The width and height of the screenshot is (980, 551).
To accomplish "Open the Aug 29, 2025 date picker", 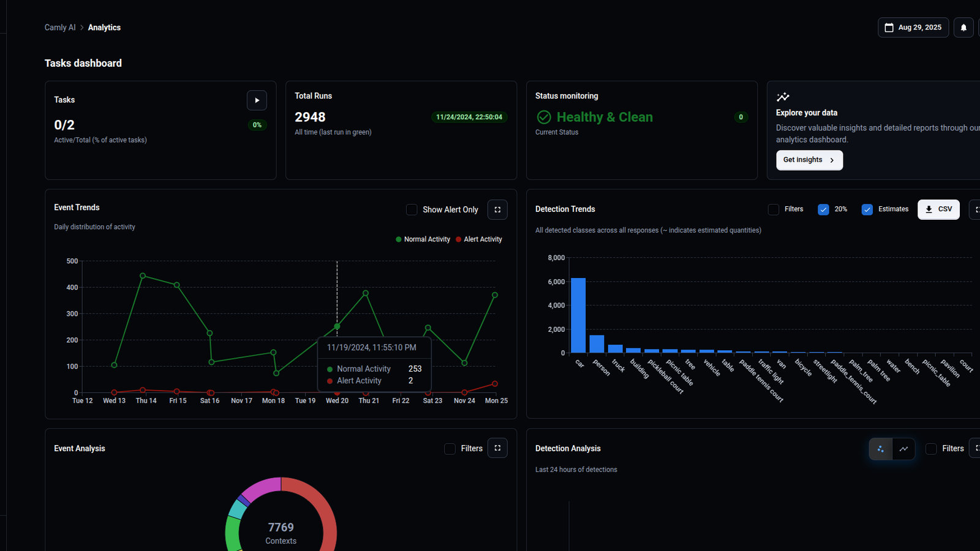I will [913, 28].
